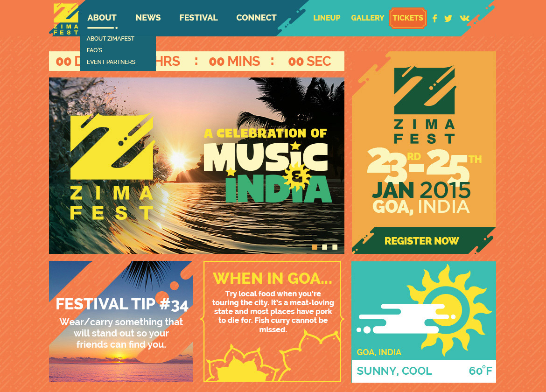Choose About Zimafest from dropdown

111,39
